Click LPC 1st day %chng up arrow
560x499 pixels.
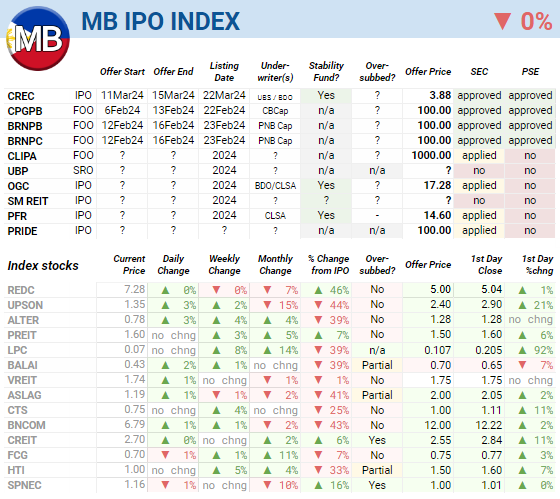tap(522, 350)
